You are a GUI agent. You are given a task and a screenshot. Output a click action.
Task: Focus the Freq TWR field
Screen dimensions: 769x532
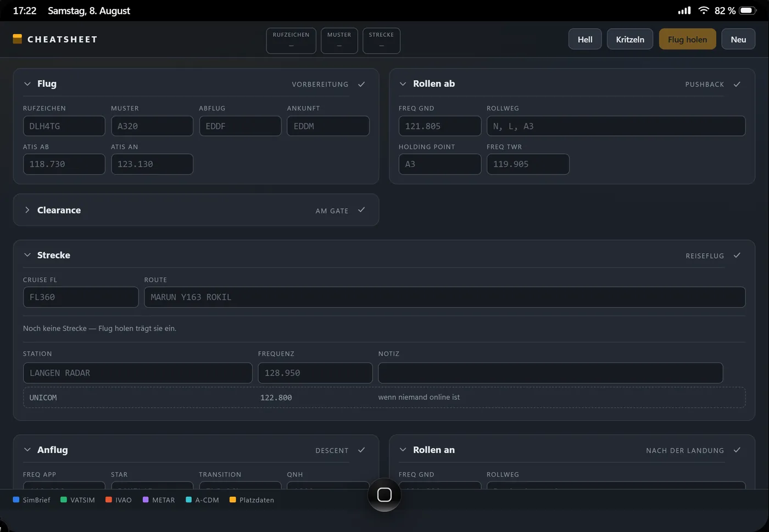pyautogui.click(x=528, y=164)
